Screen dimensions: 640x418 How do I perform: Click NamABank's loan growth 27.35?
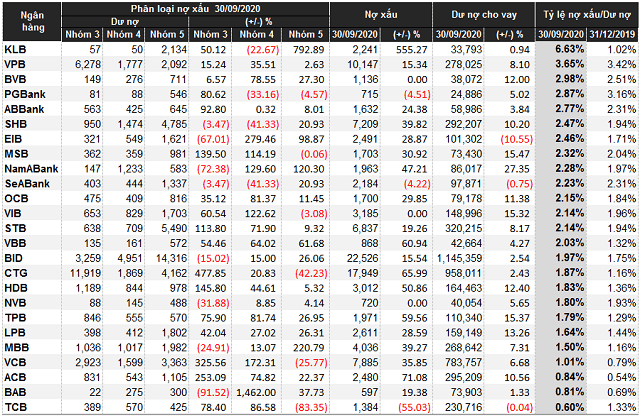[517, 169]
